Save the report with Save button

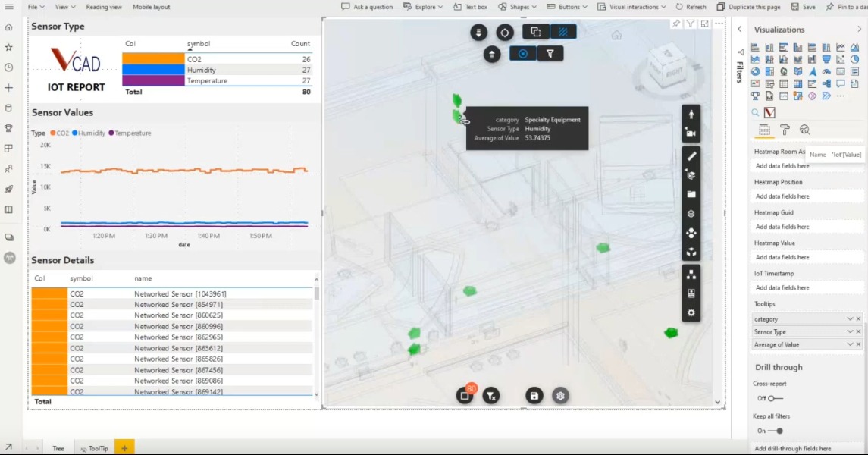tap(804, 7)
